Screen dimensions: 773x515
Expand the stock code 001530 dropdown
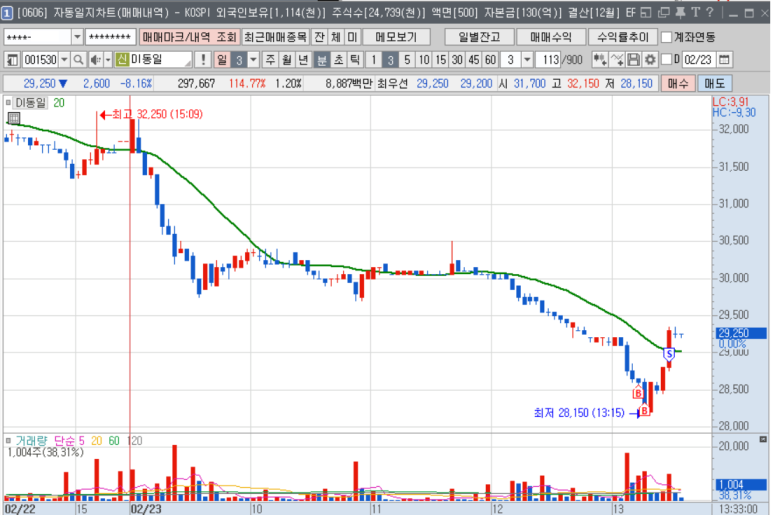click(65, 60)
